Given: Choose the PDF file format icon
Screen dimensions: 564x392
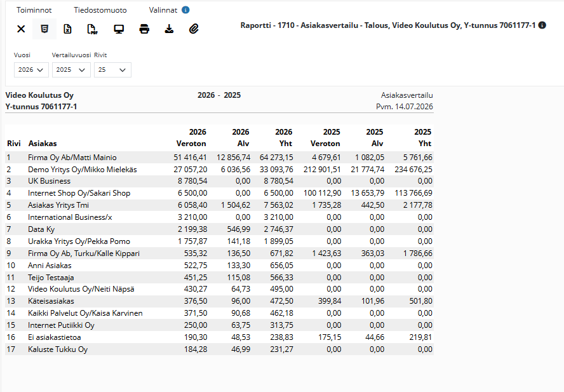Looking at the screenshot, I should tap(93, 29).
